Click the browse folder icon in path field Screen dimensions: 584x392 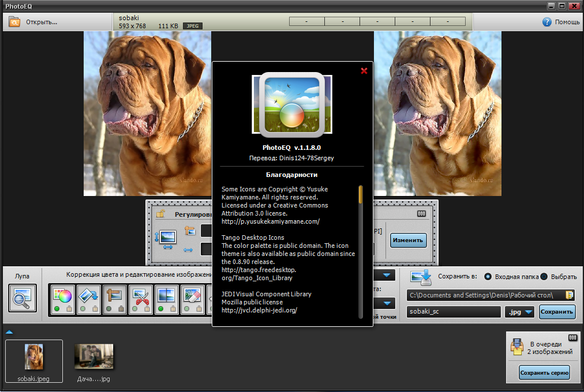[569, 295]
